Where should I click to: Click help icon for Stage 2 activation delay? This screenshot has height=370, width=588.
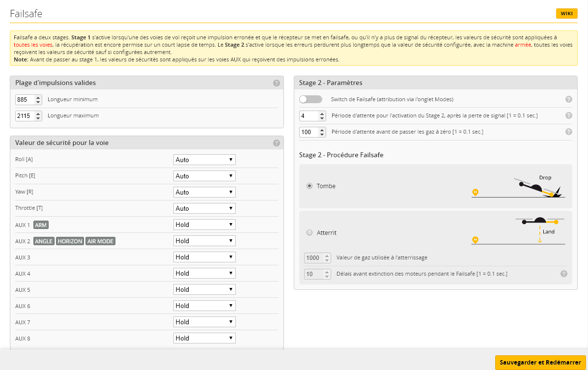[569, 115]
